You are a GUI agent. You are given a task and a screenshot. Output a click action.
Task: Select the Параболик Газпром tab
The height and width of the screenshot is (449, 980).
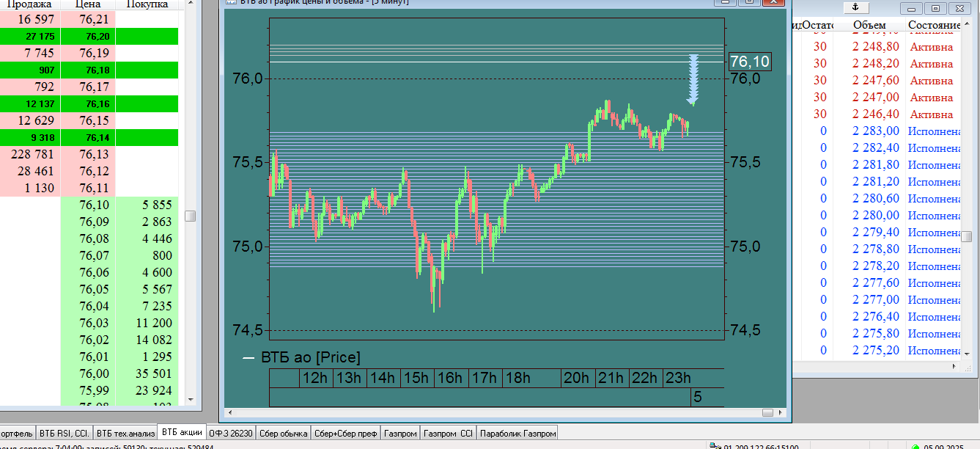[x=517, y=433]
